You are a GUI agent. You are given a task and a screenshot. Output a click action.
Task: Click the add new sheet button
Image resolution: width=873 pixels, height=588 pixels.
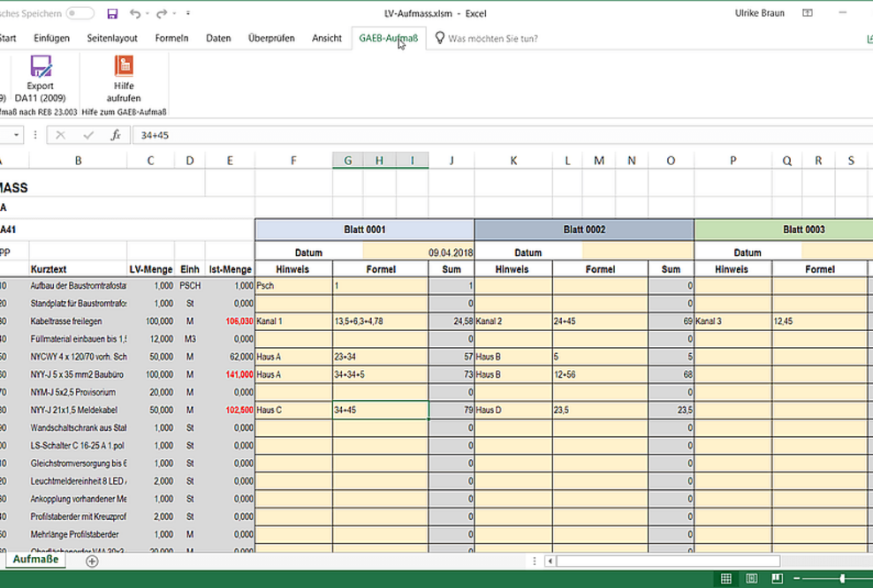91,560
